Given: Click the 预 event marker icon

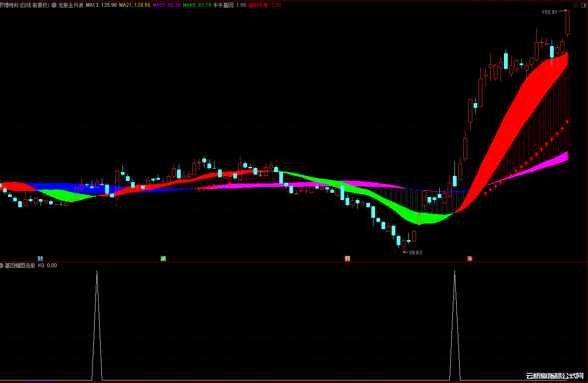Looking at the screenshot, I should (x=347, y=258).
